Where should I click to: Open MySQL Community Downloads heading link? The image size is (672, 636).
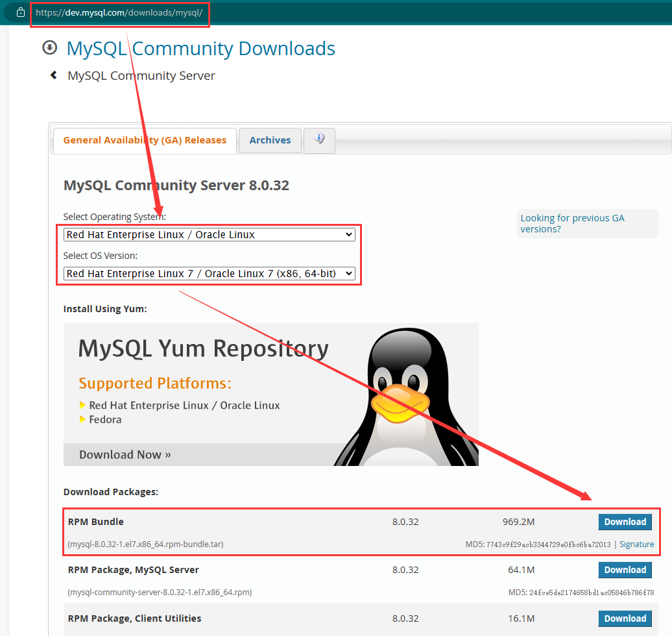[200, 49]
